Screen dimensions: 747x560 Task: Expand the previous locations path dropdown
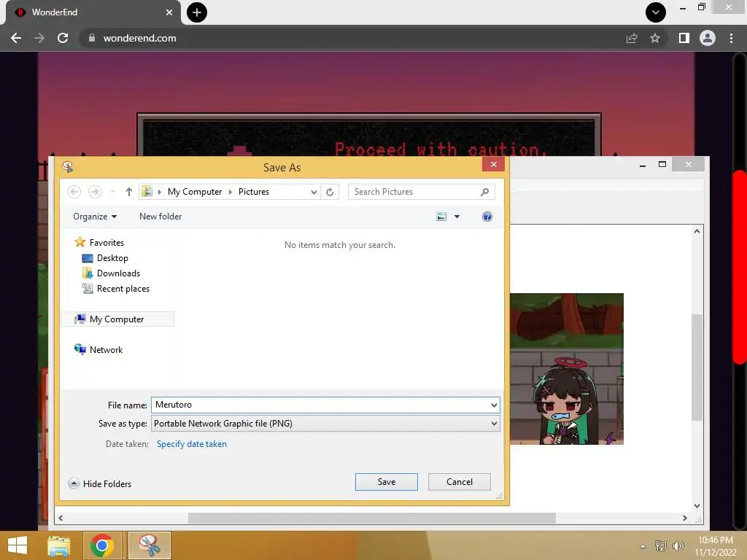pos(314,192)
